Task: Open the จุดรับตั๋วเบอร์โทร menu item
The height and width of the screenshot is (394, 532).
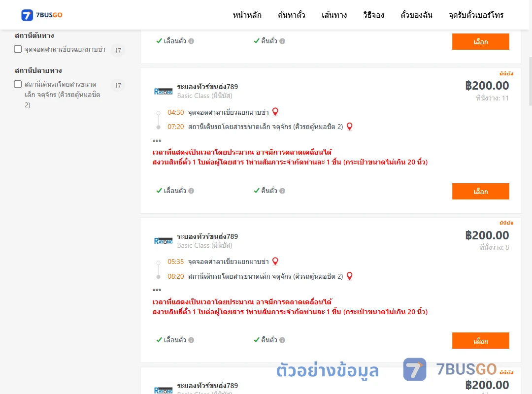Action: 476,15
